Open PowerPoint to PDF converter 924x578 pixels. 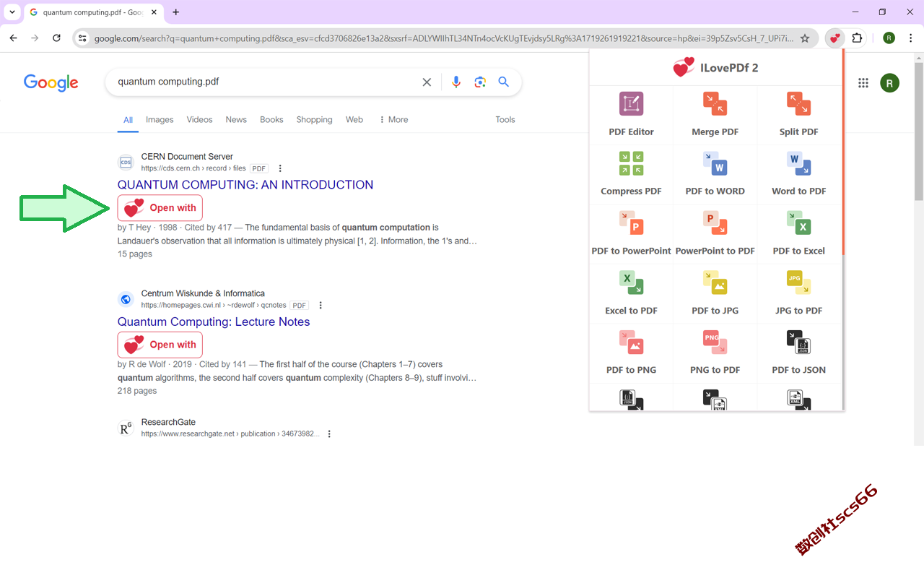tap(715, 234)
